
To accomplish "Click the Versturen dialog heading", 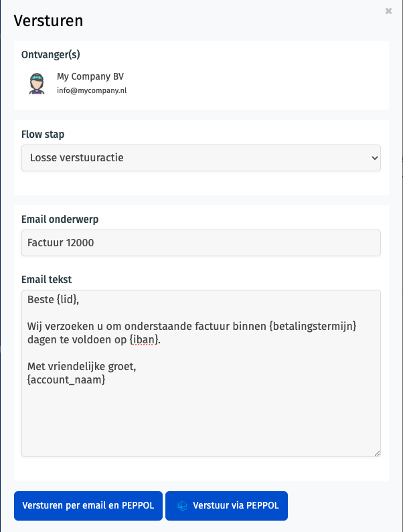I will coord(48,20).
